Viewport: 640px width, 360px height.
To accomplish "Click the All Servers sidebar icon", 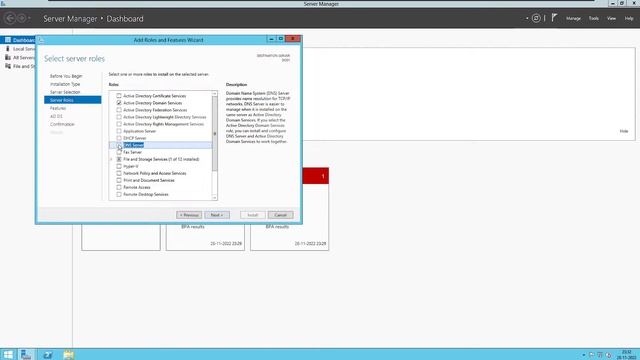I will (7, 58).
